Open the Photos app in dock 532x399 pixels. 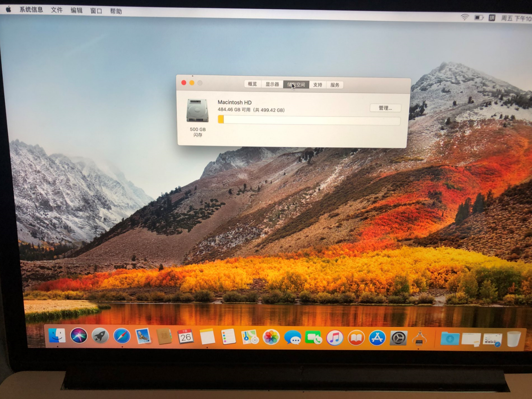(x=271, y=338)
